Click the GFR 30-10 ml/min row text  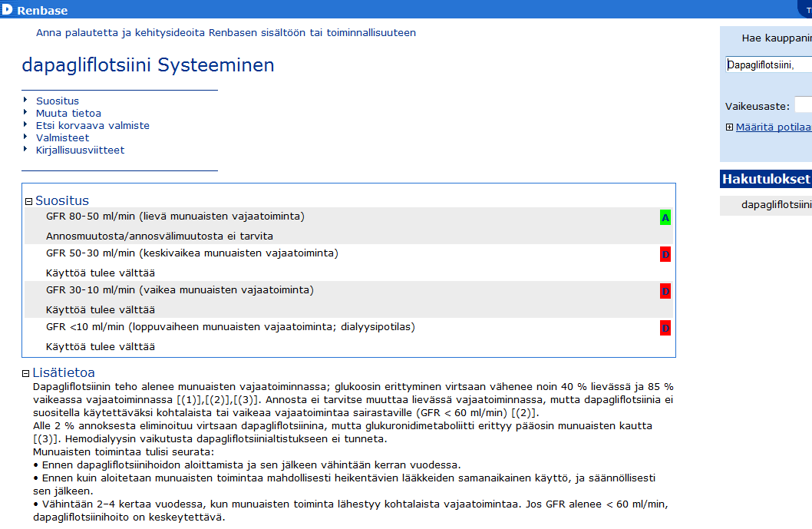180,290
